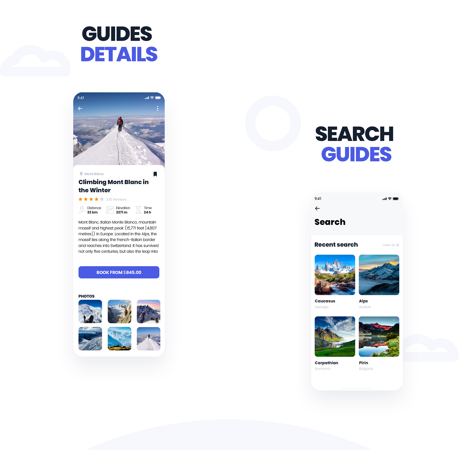The image size is (476, 450).
Task: Select the Alps Austria thumbnail
Action: coord(378,275)
